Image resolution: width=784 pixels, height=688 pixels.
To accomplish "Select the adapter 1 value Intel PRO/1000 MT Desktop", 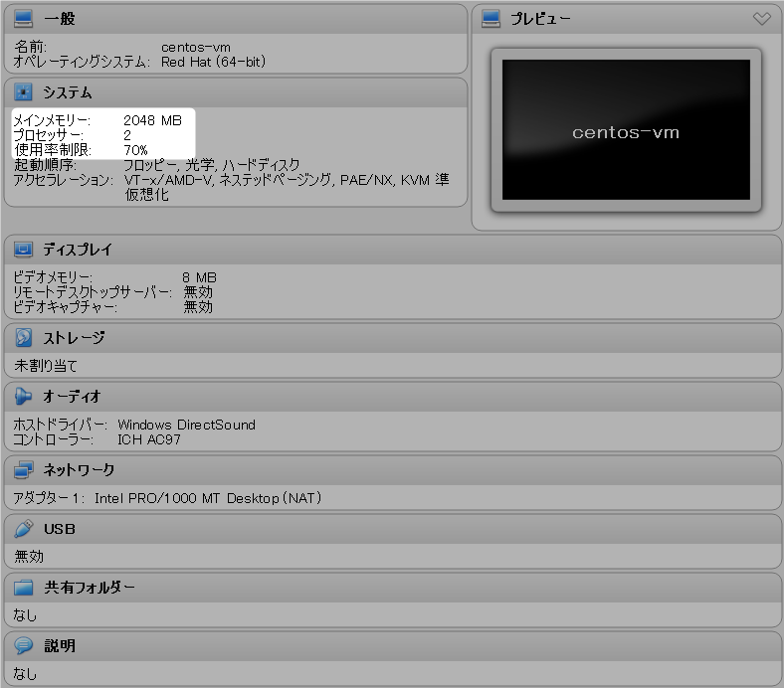I will tap(208, 498).
